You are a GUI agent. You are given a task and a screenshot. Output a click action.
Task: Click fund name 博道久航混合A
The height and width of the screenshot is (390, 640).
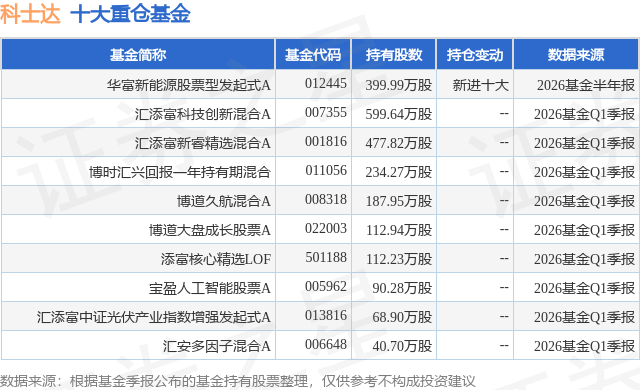tap(224, 201)
